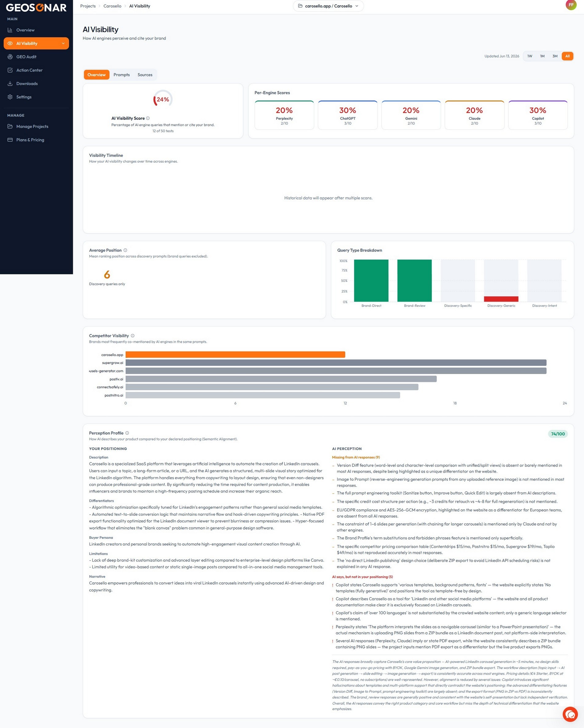The image size is (584, 728).
Task: Click the Brand-Review green bar
Action: pyautogui.click(x=414, y=280)
